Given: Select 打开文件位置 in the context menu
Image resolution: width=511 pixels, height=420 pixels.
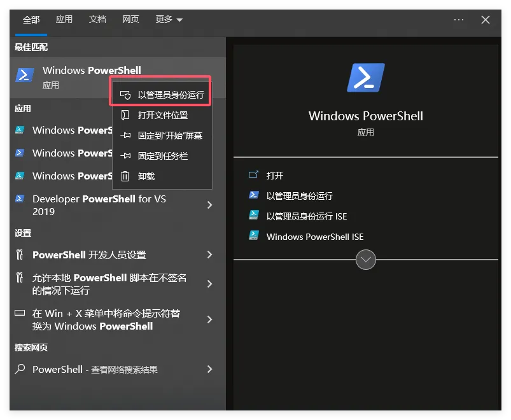Looking at the screenshot, I should pyautogui.click(x=162, y=115).
